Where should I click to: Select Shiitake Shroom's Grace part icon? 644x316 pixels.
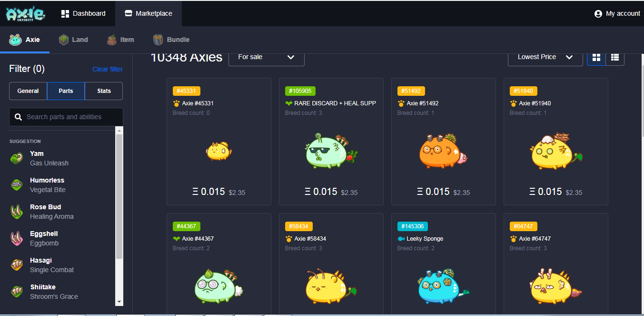17,292
